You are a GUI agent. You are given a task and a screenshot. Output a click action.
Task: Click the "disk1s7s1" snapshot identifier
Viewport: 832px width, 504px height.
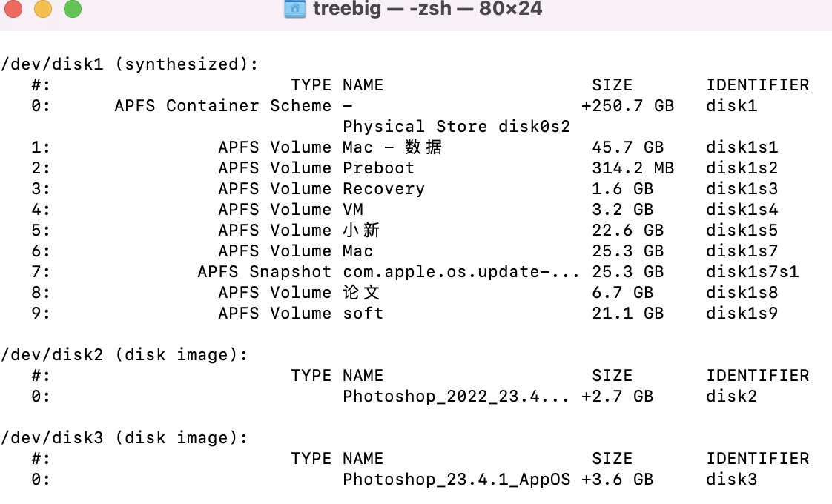tap(752, 272)
